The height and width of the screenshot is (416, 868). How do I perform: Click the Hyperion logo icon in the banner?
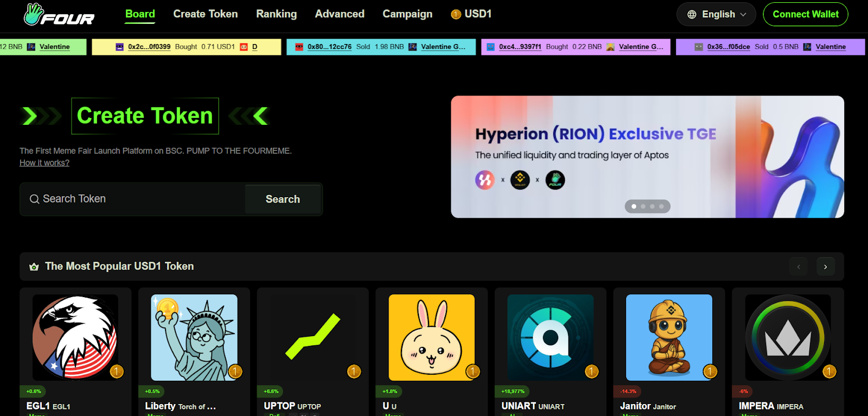pos(485,180)
